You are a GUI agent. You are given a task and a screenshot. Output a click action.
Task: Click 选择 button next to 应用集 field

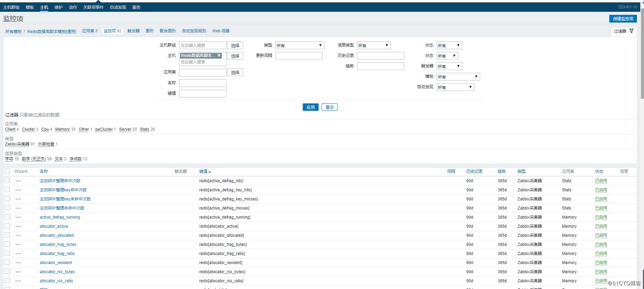pyautogui.click(x=235, y=72)
